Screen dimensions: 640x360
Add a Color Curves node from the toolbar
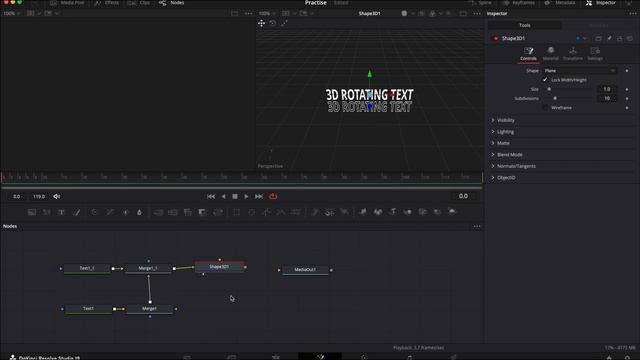click(x=110, y=212)
